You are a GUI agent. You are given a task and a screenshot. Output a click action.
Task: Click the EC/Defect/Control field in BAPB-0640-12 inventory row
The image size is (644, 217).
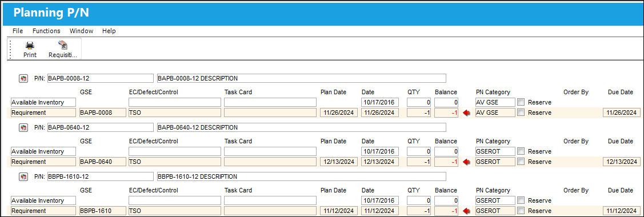pyautogui.click(x=174, y=151)
